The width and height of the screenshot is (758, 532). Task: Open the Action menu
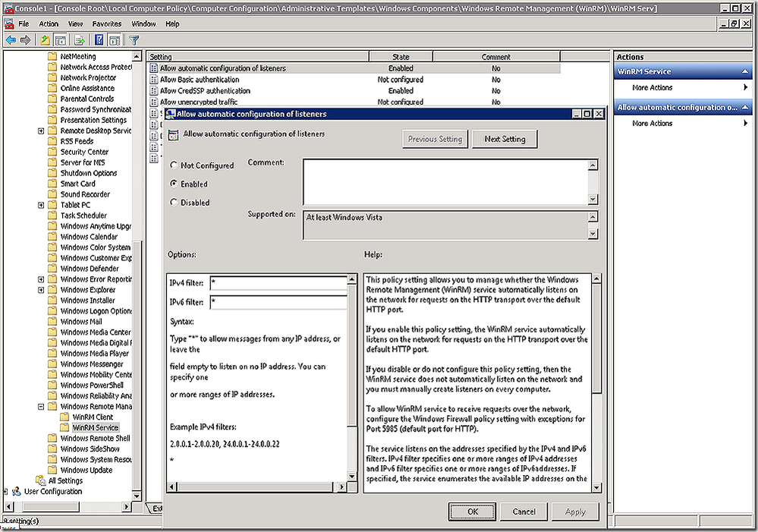(49, 24)
